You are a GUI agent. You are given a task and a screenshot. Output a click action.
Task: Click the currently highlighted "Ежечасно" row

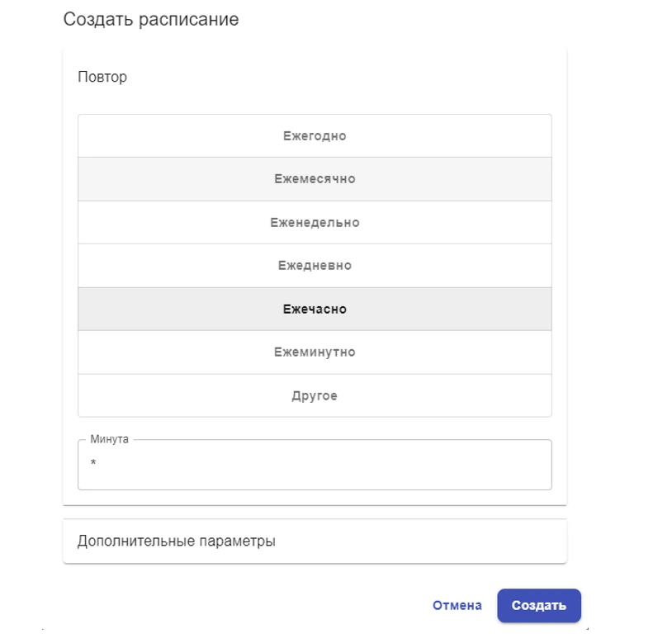coord(314,308)
